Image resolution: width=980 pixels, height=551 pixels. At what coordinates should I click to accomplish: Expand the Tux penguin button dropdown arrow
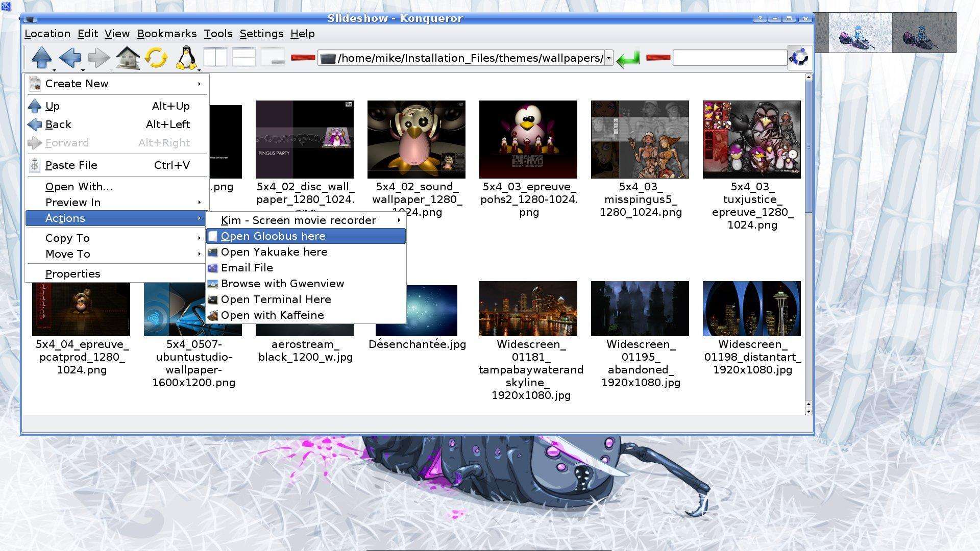pyautogui.click(x=199, y=70)
